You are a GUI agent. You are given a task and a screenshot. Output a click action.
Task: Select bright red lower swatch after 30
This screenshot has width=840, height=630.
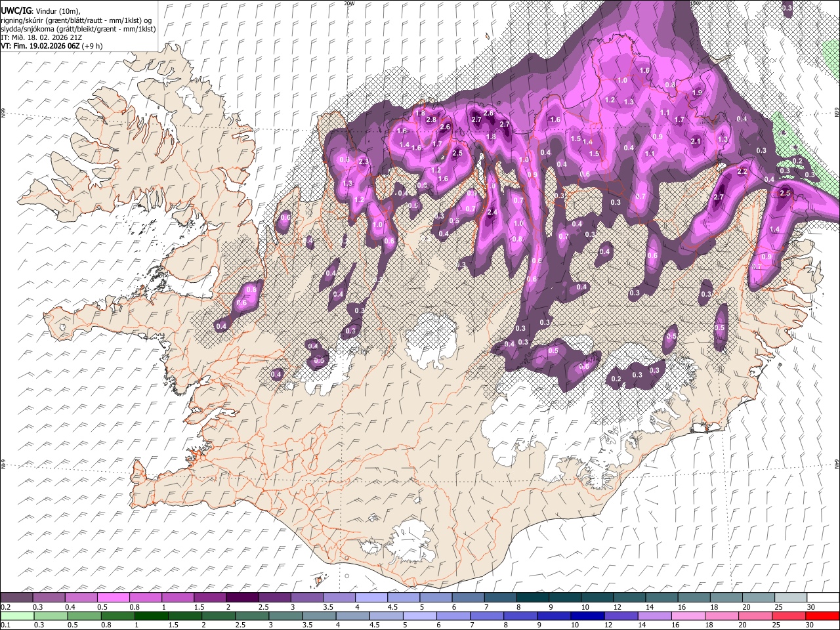[822, 616]
